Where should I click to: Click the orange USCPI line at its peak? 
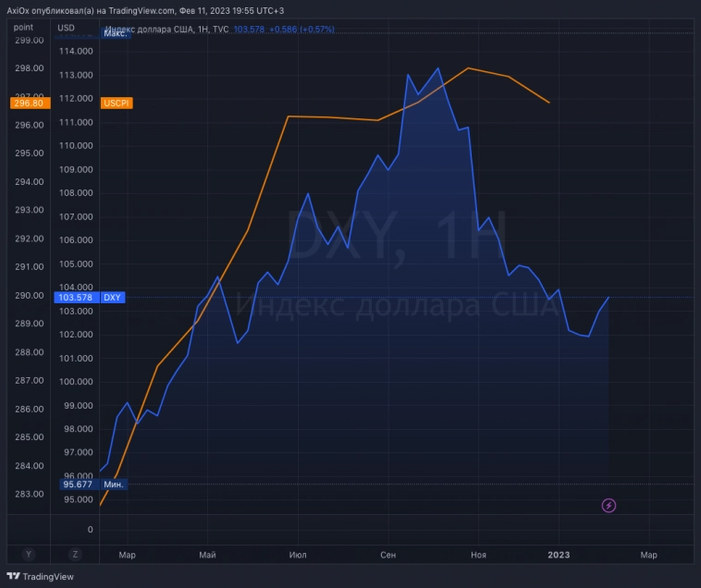coord(469,68)
